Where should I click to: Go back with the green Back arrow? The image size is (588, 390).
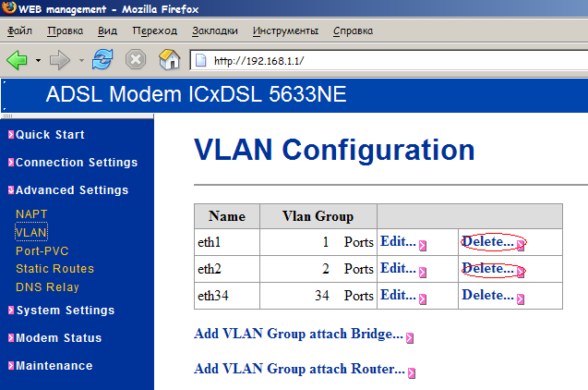(17, 60)
